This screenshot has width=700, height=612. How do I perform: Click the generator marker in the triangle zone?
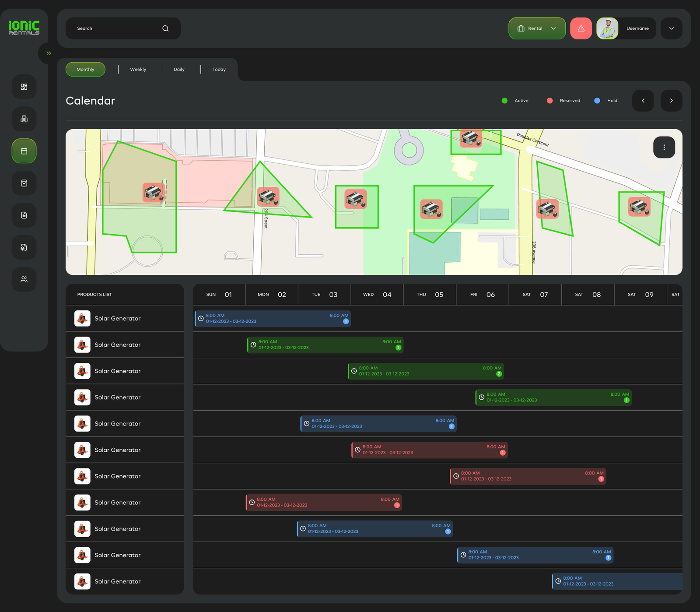[268, 197]
